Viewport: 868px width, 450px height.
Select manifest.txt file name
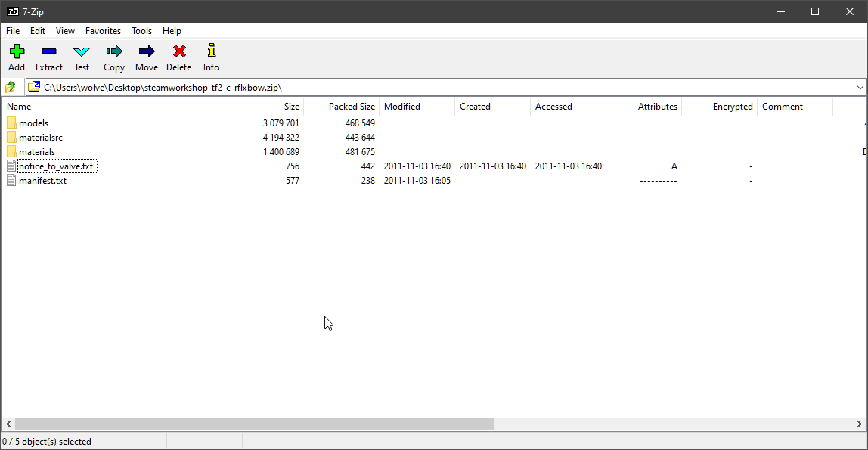42,181
